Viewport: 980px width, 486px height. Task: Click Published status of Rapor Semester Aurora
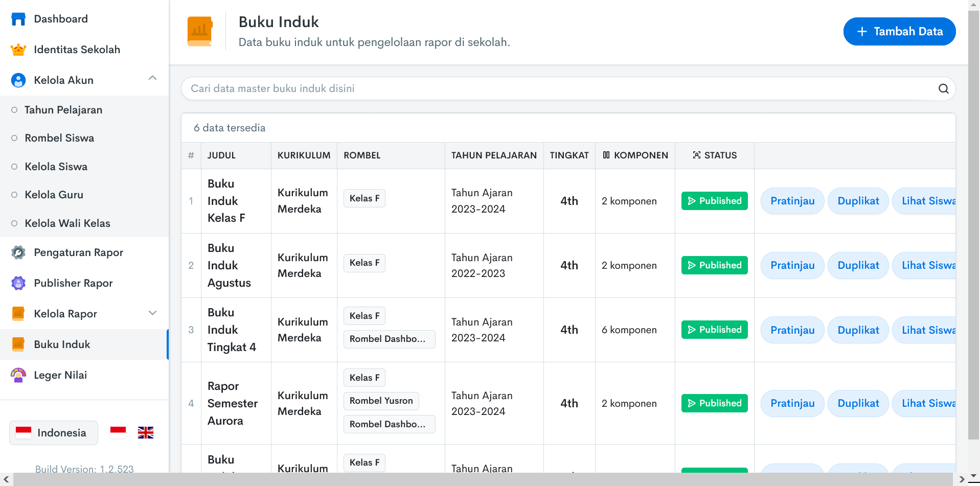point(714,403)
